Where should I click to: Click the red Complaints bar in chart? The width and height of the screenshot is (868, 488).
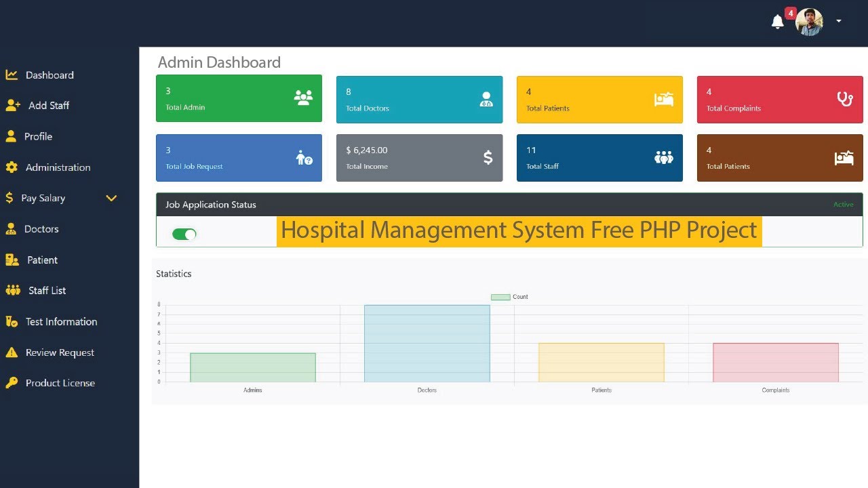coord(775,363)
